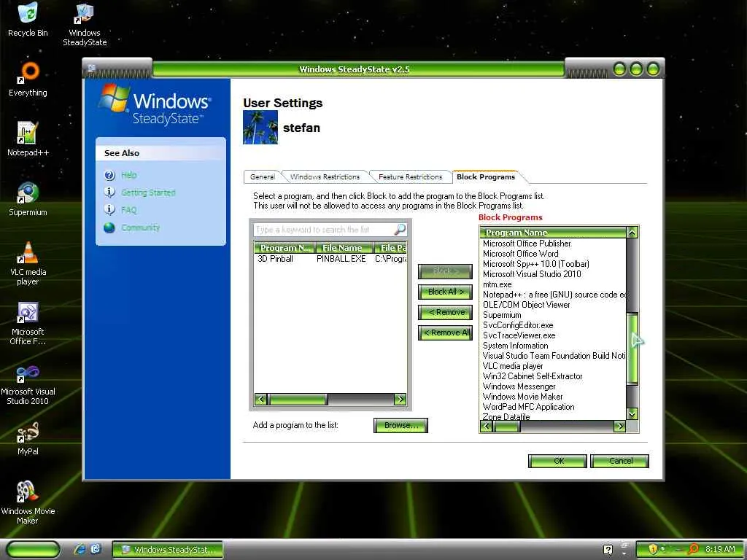This screenshot has width=747, height=560.
Task: Click right arrow of program list scrollbar
Action: pos(400,399)
